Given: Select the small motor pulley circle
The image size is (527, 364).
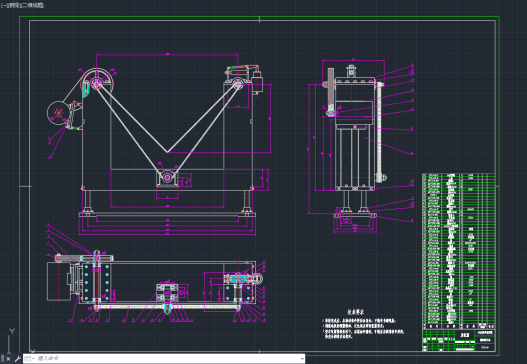Looking at the screenshot, I should tap(59, 113).
